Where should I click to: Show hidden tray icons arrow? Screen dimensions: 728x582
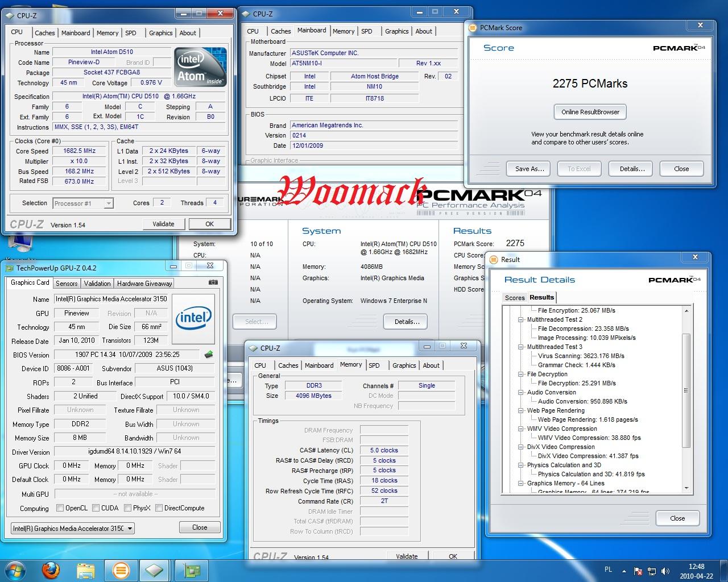[625, 571]
